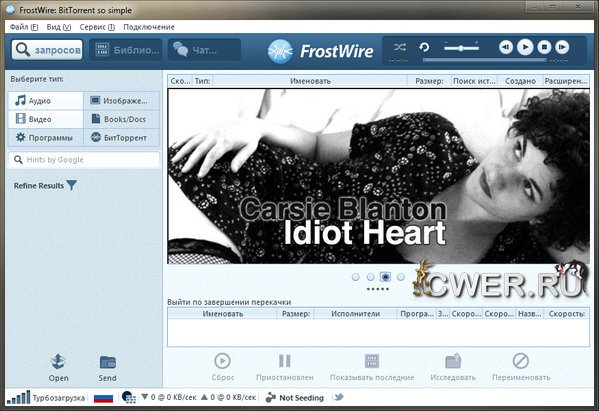Click the Приостановлен pause button

[285, 367]
